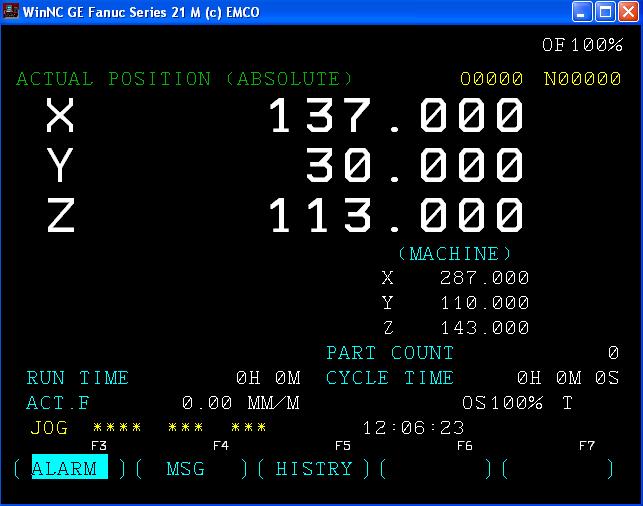Click the CYCLE TIME label
The width and height of the screenshot is (643, 506).
390,378
